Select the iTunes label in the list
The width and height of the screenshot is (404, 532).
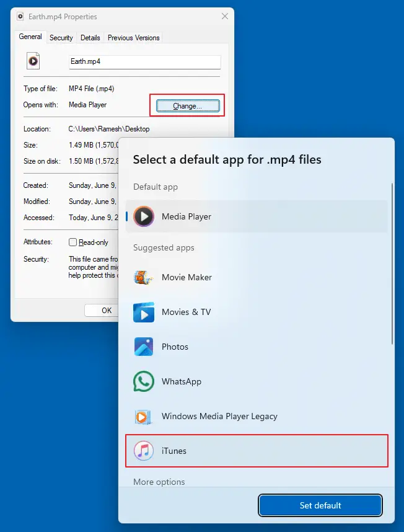click(x=174, y=451)
